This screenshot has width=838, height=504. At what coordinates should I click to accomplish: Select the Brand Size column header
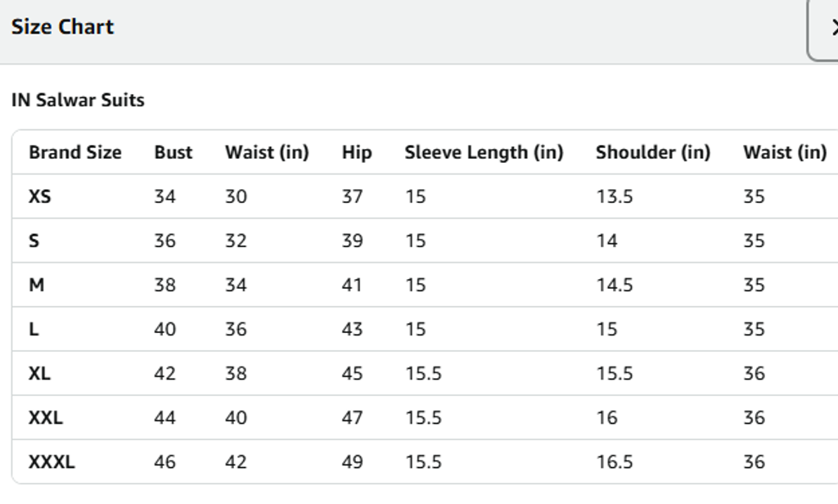click(x=74, y=152)
